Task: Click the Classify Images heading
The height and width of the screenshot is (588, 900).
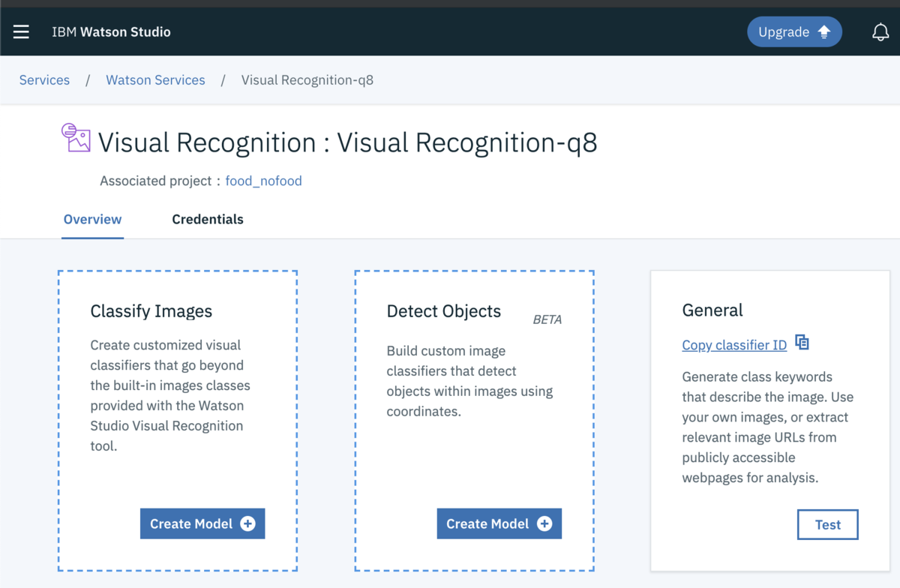Action: tap(151, 311)
